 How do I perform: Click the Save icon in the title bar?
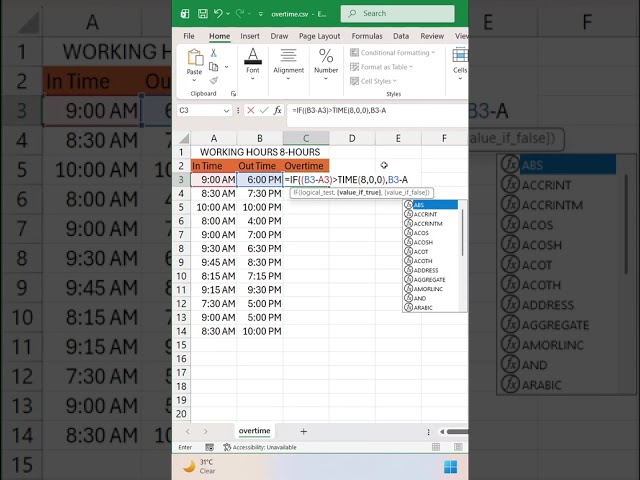[x=202, y=13]
